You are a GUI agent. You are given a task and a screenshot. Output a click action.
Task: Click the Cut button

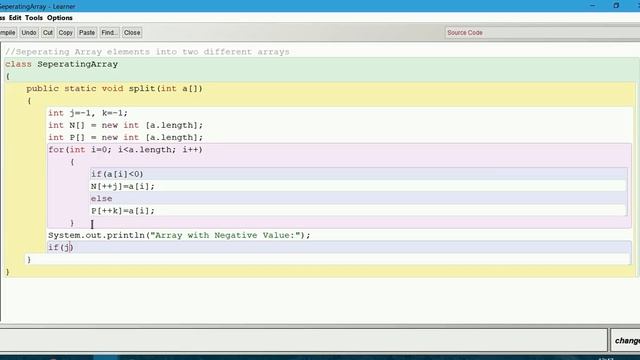pyautogui.click(x=48, y=33)
